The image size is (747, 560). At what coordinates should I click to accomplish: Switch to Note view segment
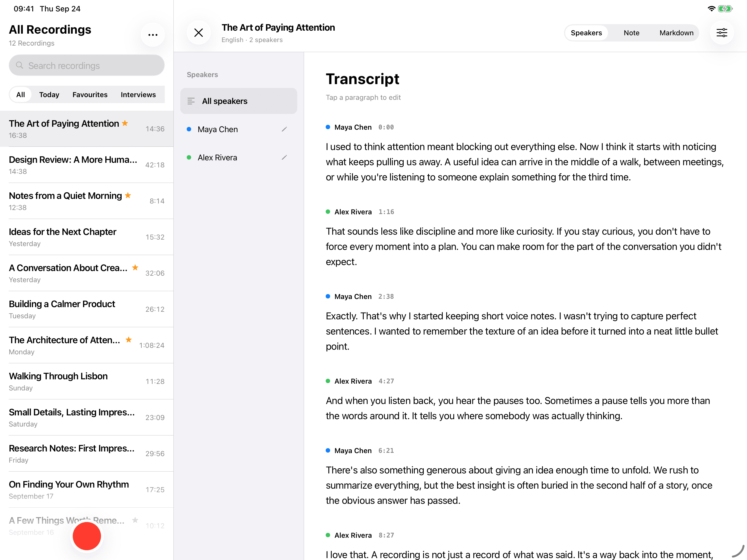tap(631, 33)
